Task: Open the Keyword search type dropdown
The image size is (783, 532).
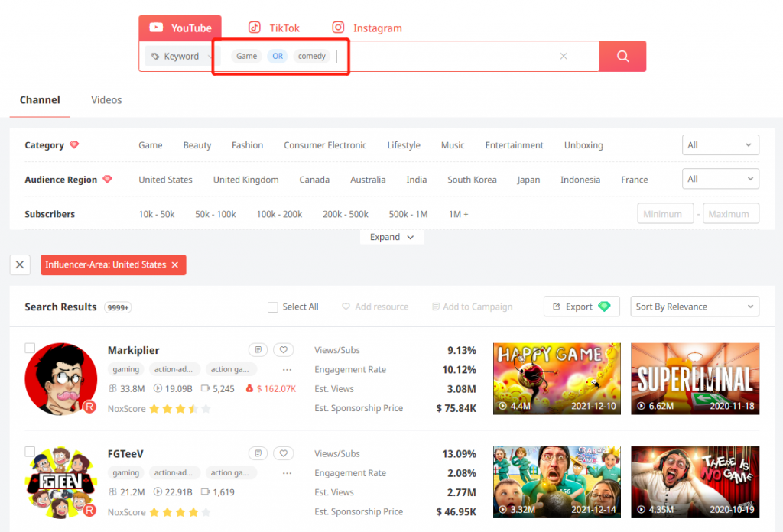Action: pos(180,57)
